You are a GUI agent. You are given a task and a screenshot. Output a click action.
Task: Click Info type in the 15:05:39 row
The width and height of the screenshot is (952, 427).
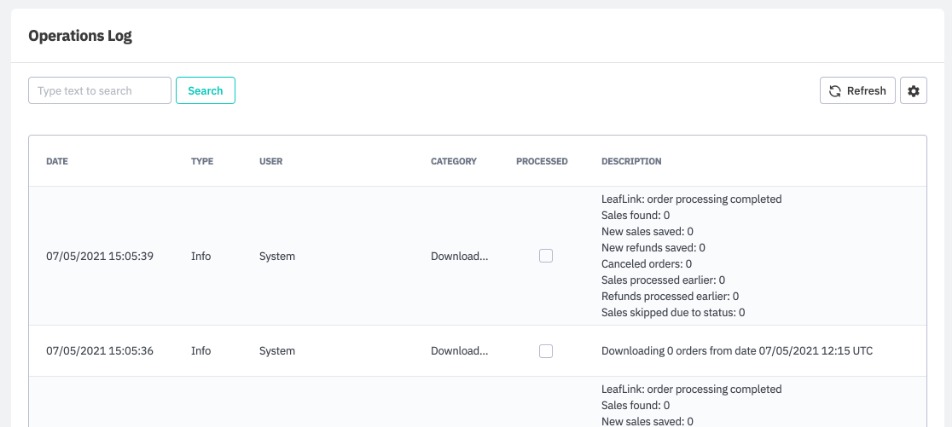coord(201,256)
